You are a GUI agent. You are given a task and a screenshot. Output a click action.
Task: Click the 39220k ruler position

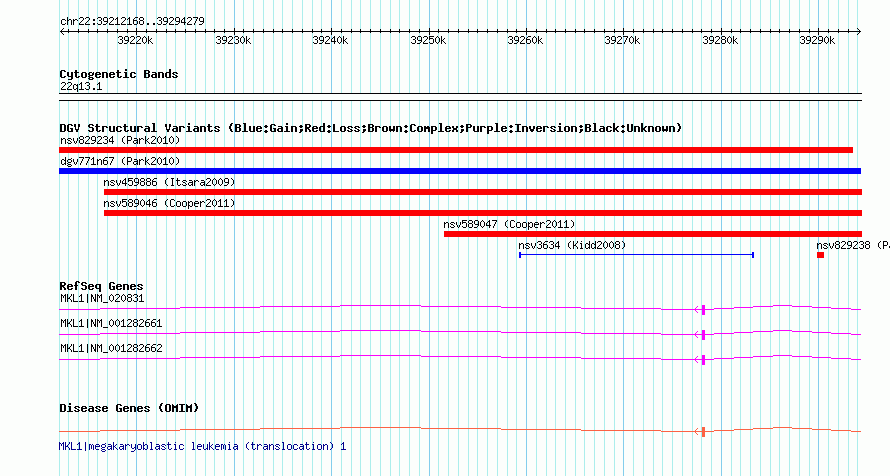click(x=135, y=40)
